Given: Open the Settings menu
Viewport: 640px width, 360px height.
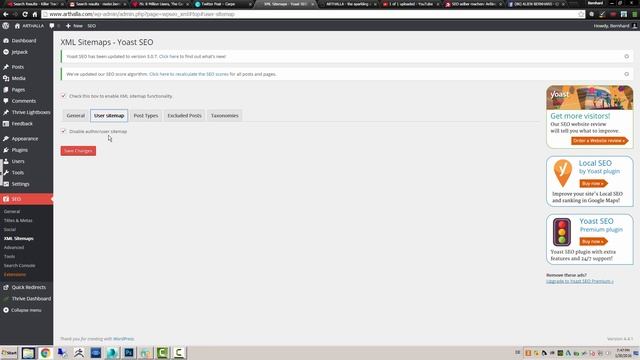Looking at the screenshot, I should pyautogui.click(x=20, y=184).
